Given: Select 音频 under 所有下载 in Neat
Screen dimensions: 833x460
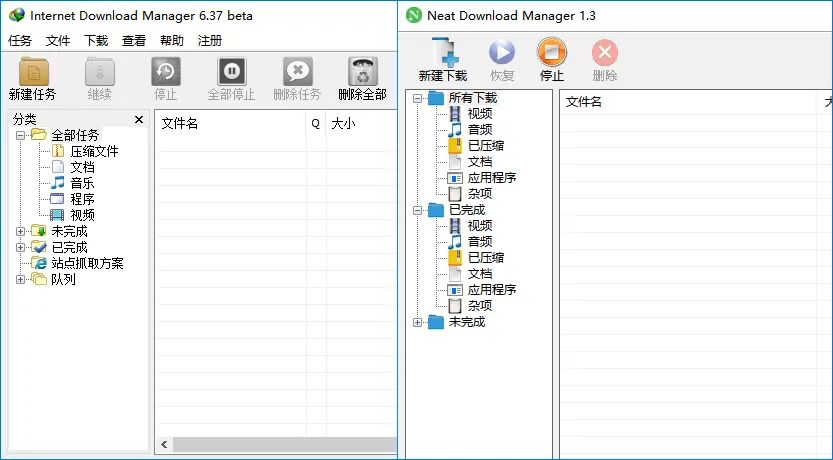Looking at the screenshot, I should click(x=480, y=130).
